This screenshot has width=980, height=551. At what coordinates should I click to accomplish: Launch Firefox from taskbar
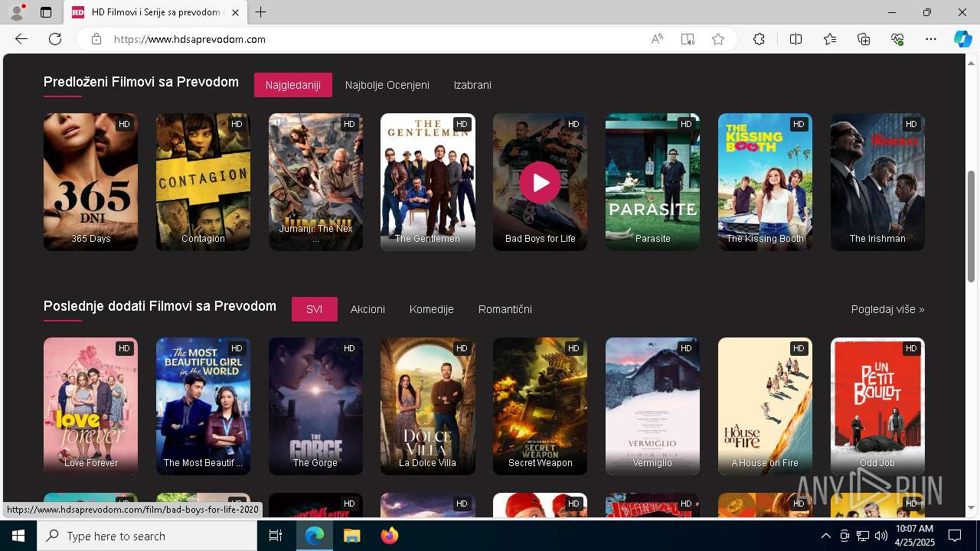(x=389, y=536)
